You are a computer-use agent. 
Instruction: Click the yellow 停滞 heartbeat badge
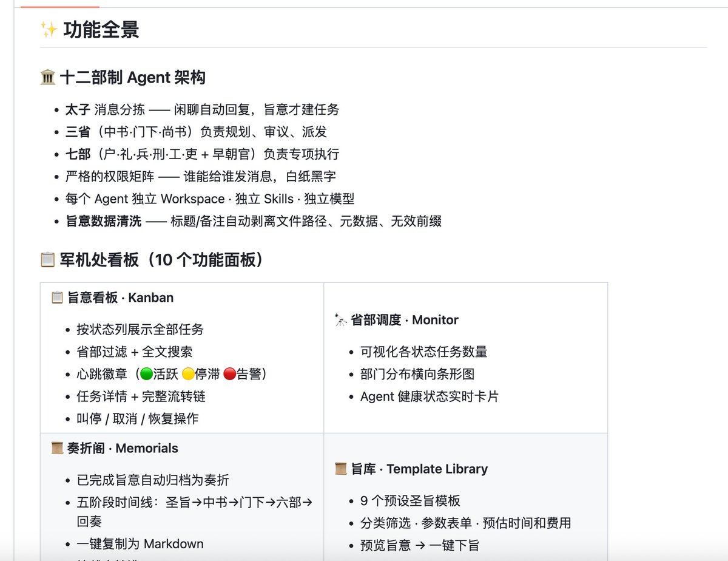pos(189,373)
